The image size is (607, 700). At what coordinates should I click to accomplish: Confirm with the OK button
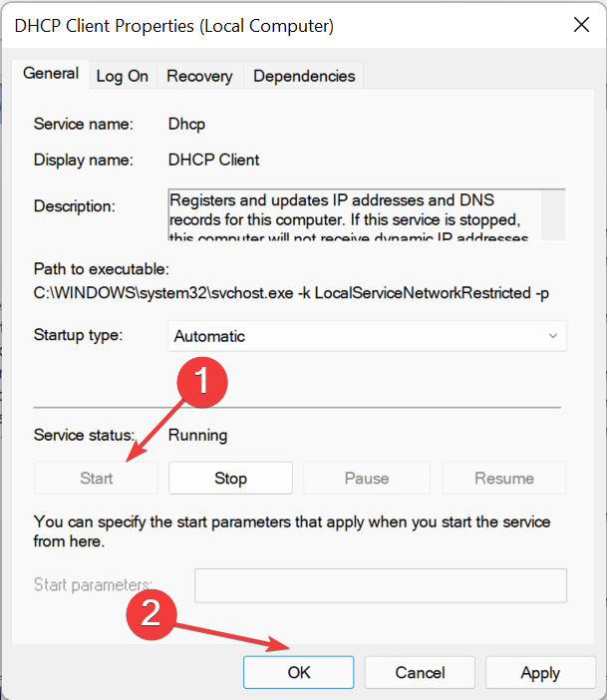tap(299, 672)
